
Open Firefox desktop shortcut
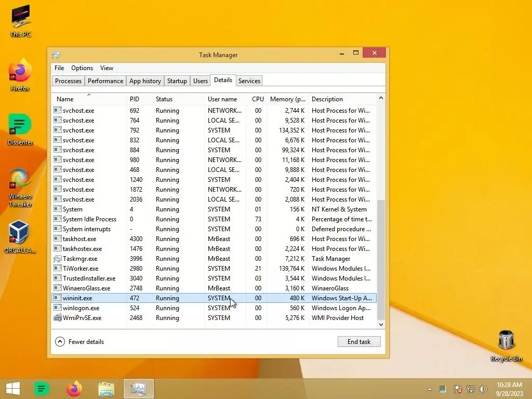20,75
